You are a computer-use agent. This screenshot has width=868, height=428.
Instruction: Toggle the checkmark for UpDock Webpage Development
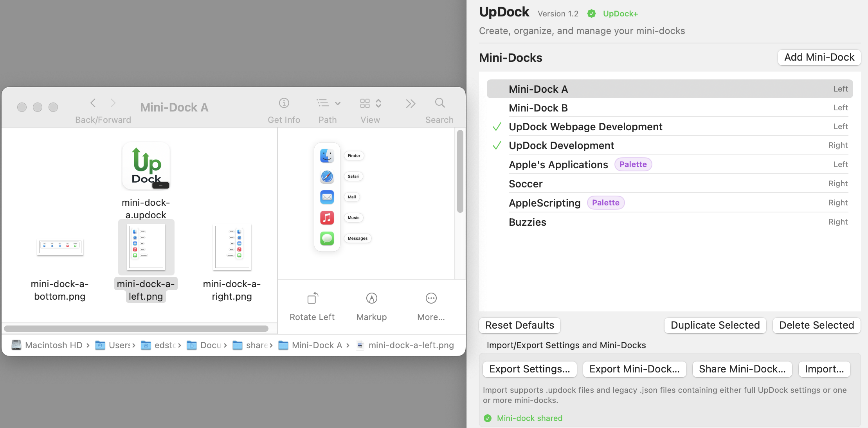pos(497,127)
